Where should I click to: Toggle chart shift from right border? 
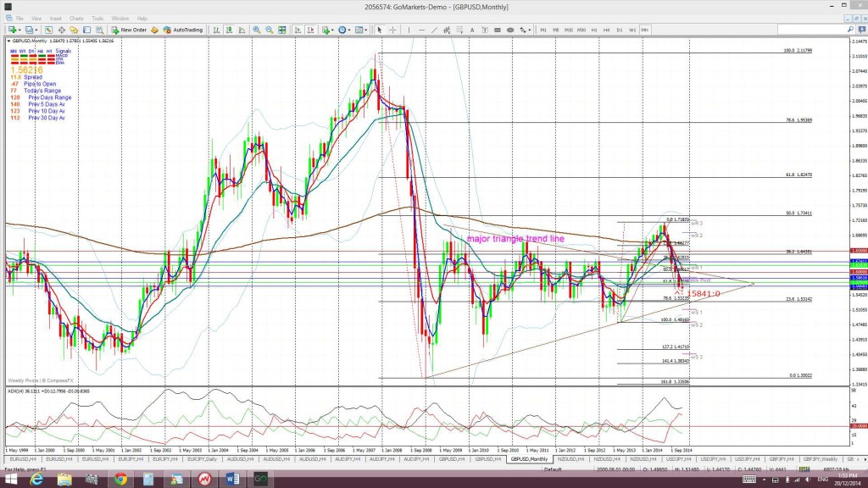[x=310, y=30]
